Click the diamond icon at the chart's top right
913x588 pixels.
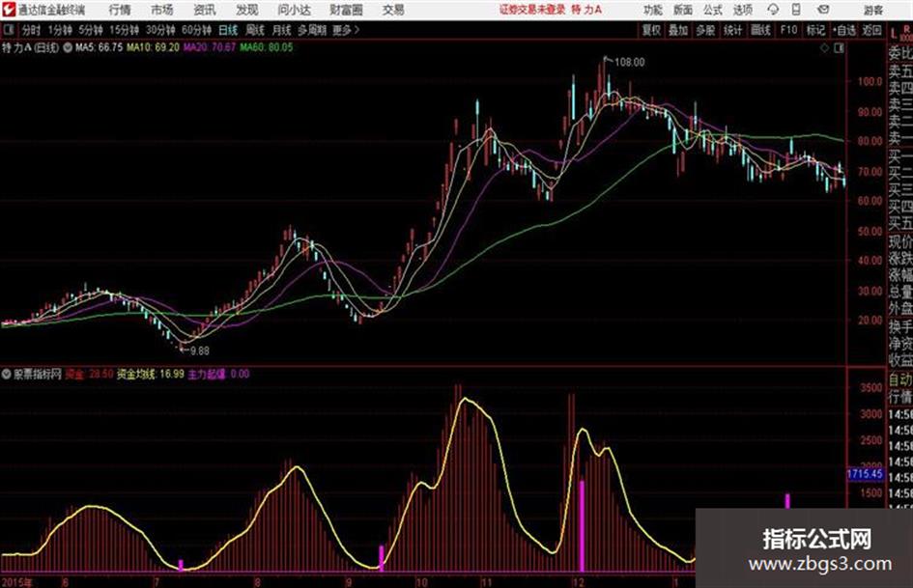point(824,48)
